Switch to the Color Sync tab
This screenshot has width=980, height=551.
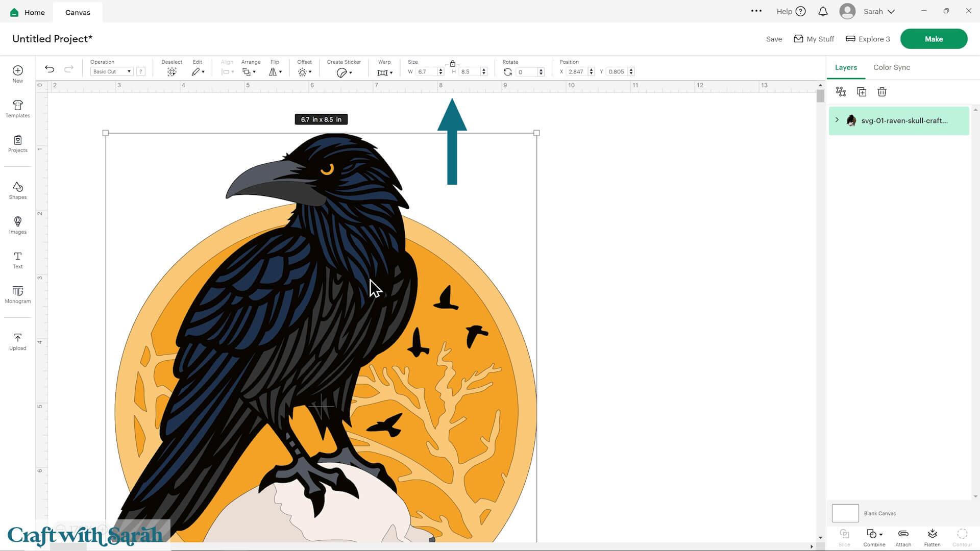click(x=891, y=67)
